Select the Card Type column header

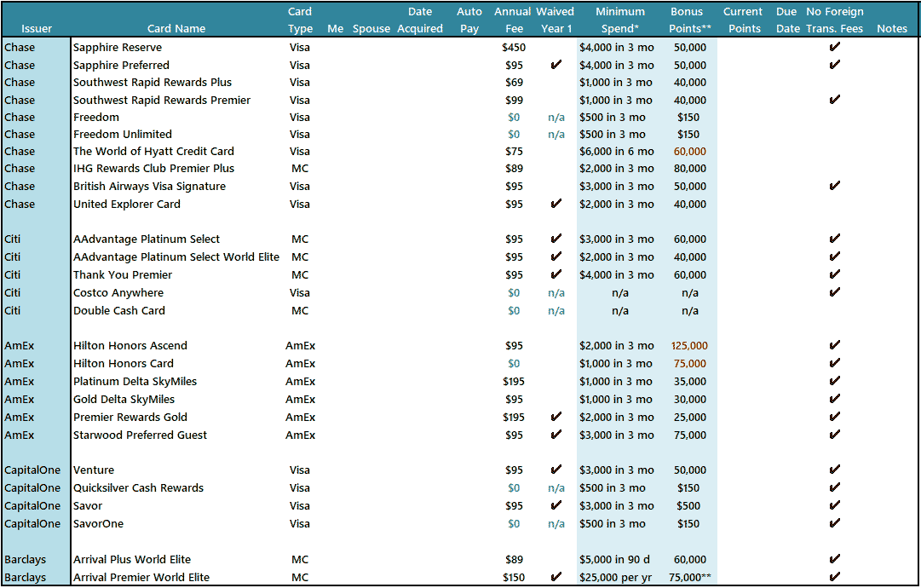[300, 20]
